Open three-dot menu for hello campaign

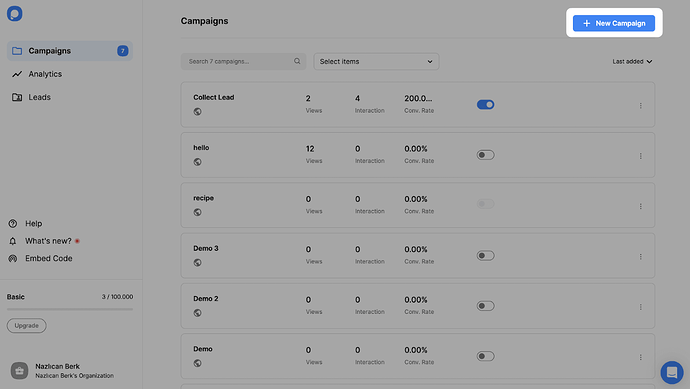point(641,156)
